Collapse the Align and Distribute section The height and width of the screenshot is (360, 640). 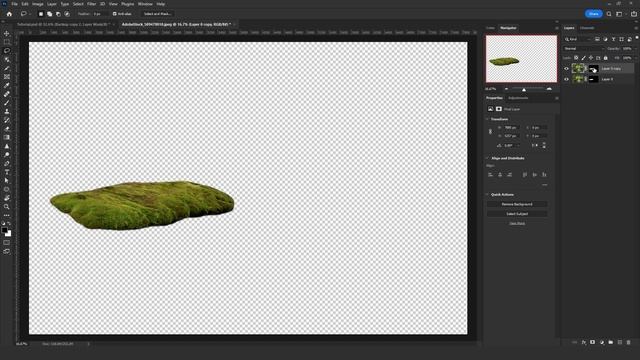487,158
